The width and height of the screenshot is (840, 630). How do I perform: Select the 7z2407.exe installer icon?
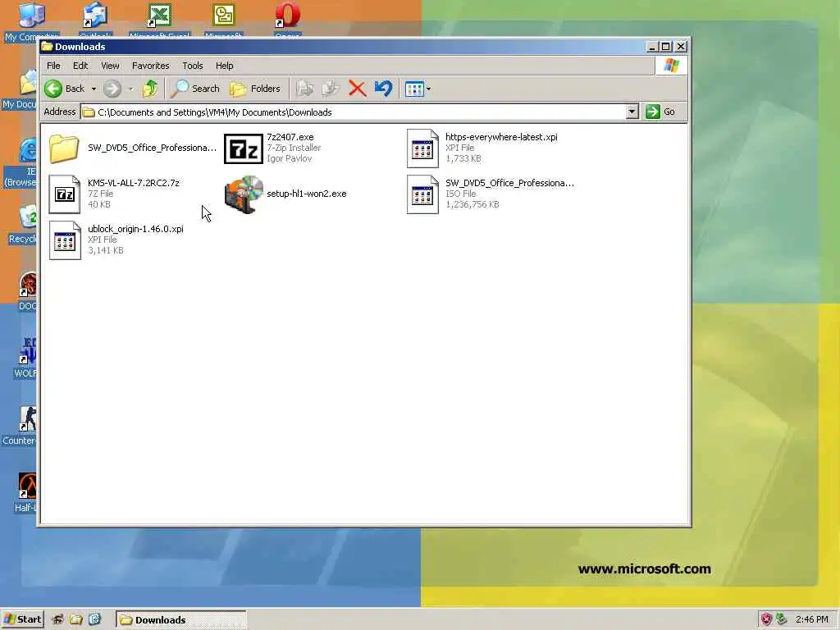[x=243, y=148]
